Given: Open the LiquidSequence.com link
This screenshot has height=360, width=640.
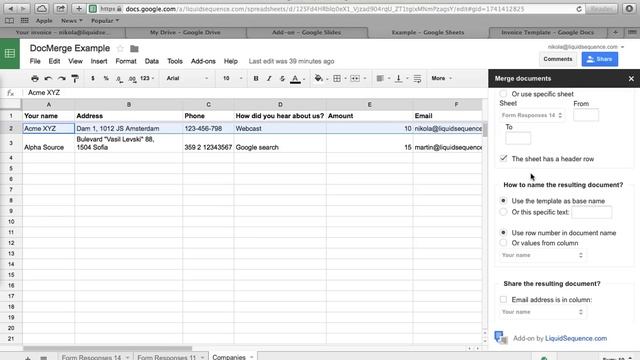Looking at the screenshot, I should [x=576, y=338].
